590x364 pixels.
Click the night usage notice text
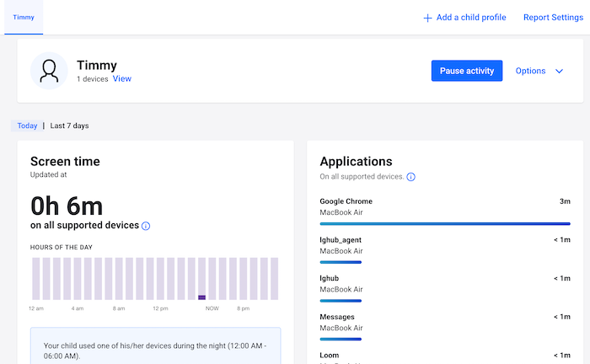155,351
